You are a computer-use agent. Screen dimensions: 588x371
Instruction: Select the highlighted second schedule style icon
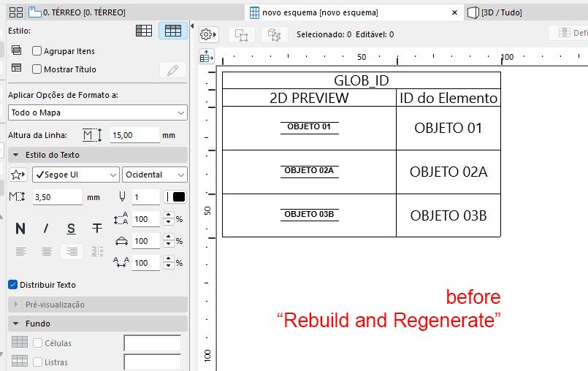173,31
